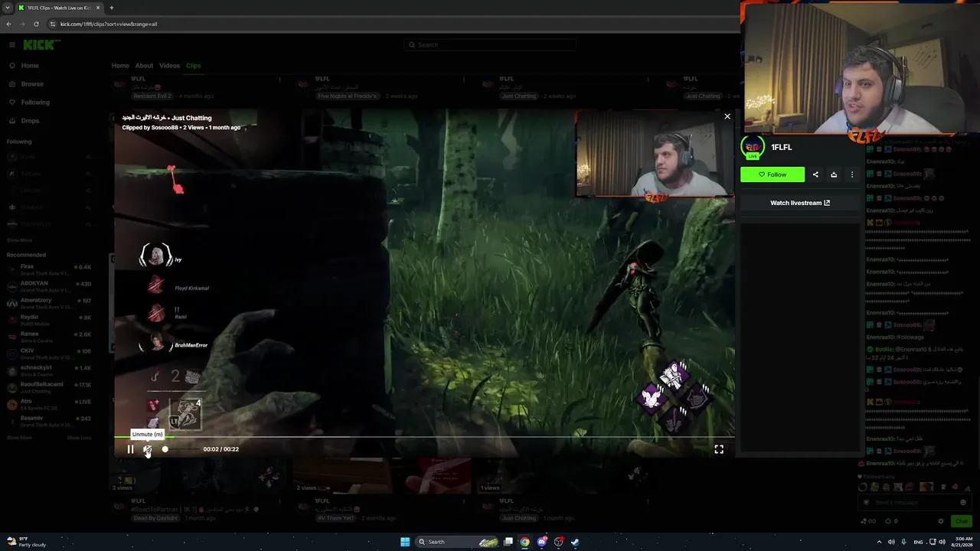This screenshot has height=551, width=980.
Task: Expand the Following list Show More
Action: [20, 240]
